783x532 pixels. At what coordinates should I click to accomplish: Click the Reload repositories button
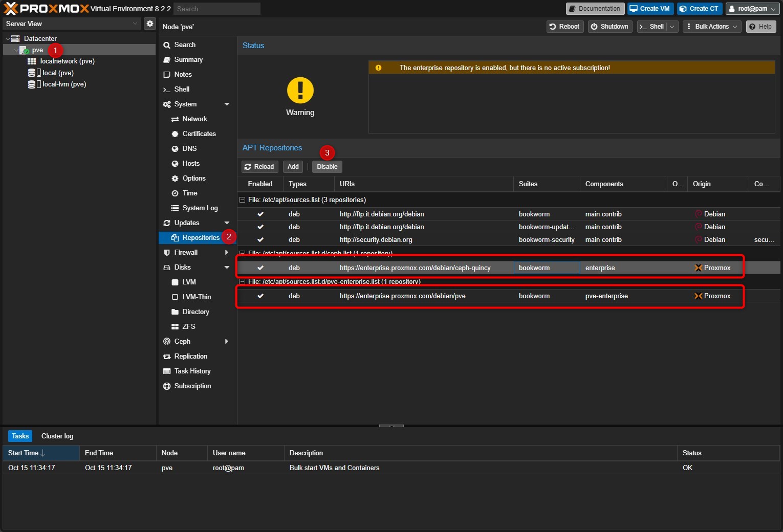pyautogui.click(x=259, y=167)
